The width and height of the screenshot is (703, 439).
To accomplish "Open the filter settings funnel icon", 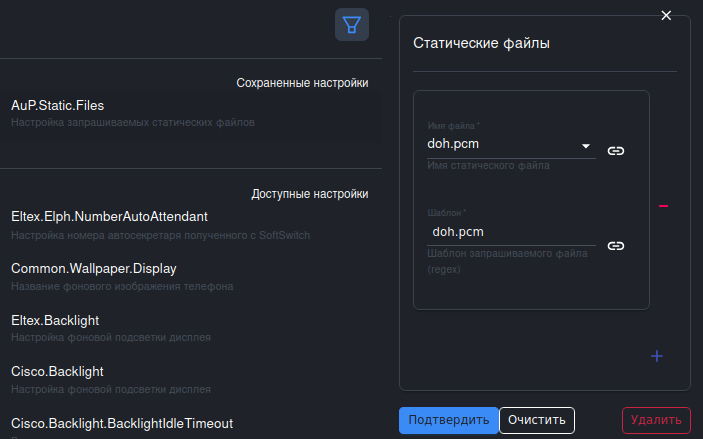I will pyautogui.click(x=352, y=25).
